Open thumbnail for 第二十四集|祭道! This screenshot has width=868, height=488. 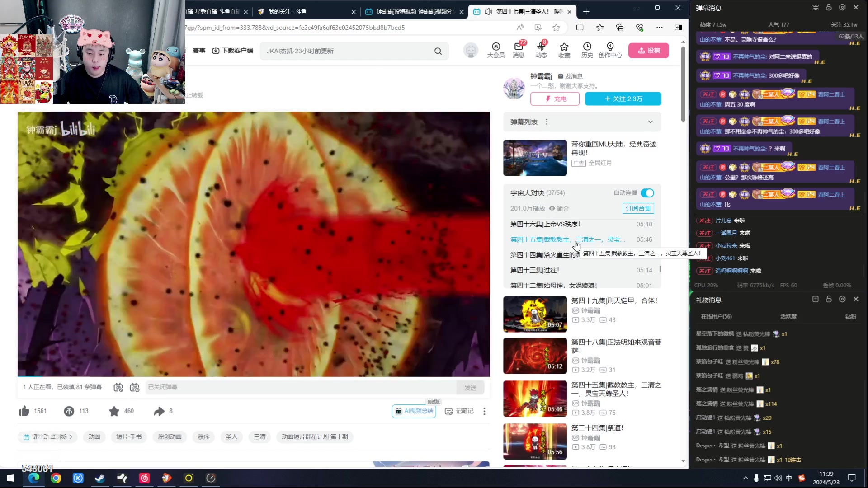535,441
